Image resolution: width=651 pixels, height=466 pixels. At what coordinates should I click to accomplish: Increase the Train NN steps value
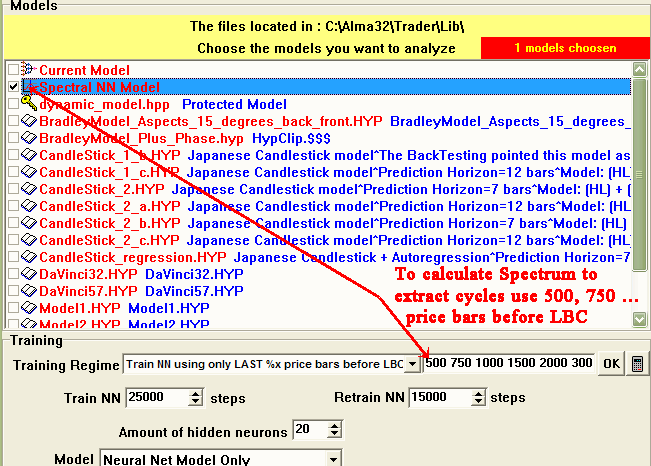(x=195, y=393)
